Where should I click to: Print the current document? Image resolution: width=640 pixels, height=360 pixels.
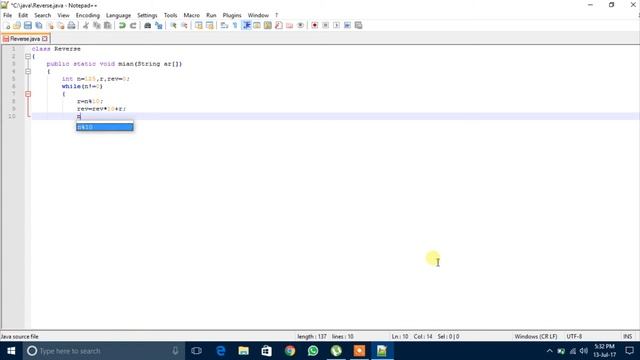pos(71,25)
